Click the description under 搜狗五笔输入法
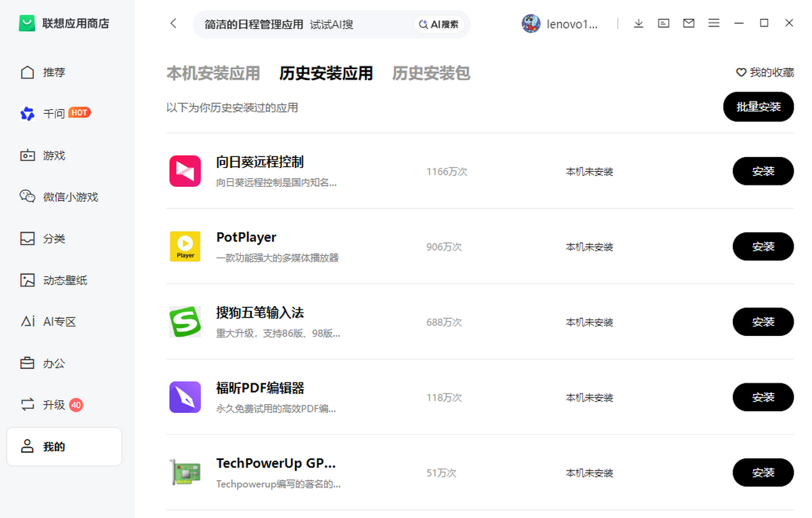Image resolution: width=812 pixels, height=518 pixels. [278, 333]
